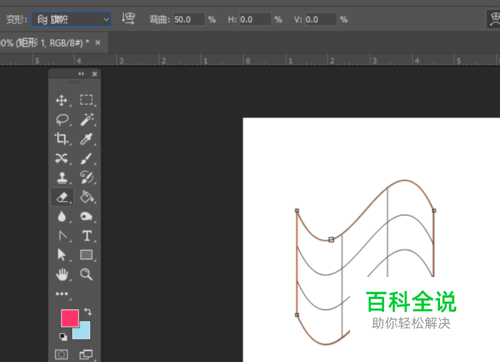Toggle Quick Mask mode
Image resolution: width=500 pixels, height=362 pixels.
pyautogui.click(x=61, y=354)
